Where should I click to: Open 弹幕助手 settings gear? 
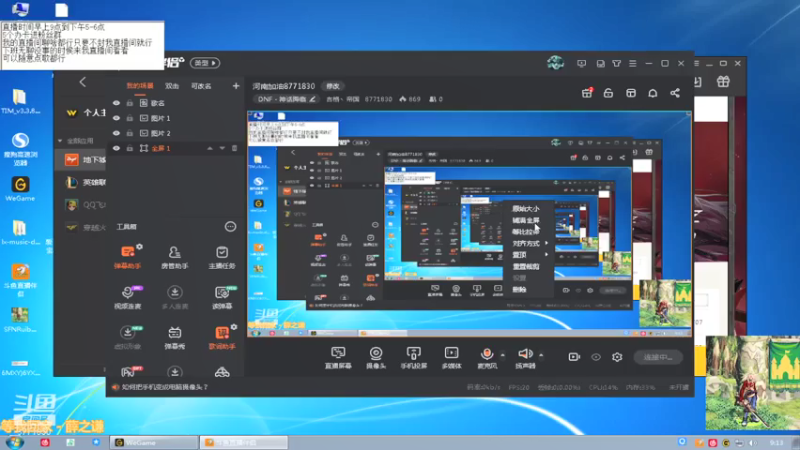pos(139,246)
